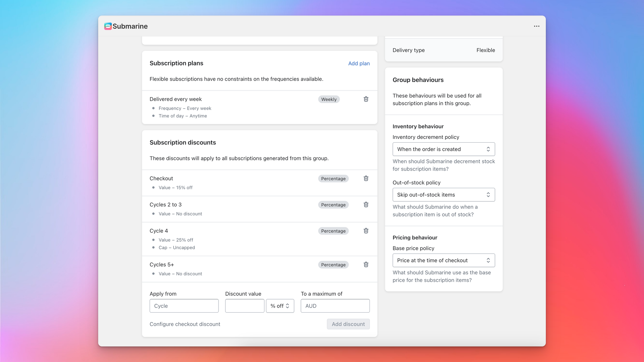This screenshot has width=644, height=362.
Task: Delete the Checkout discount row
Action: click(366, 178)
